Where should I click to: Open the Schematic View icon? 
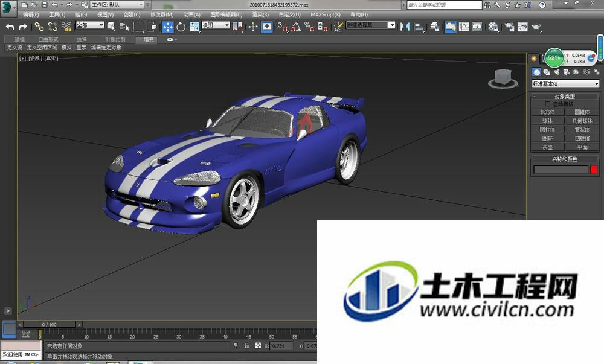coord(477,27)
